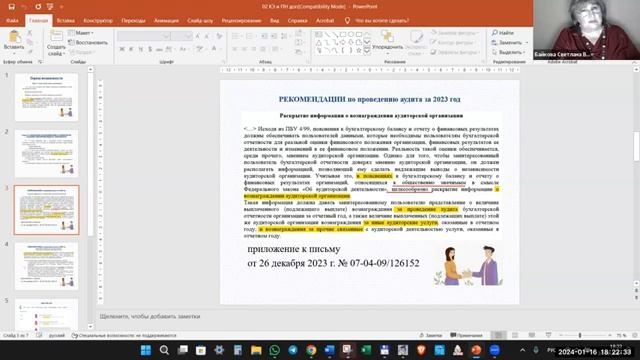Click the language (русский) status bar indicator
Screen dimensions: 640x360
(x=57, y=335)
